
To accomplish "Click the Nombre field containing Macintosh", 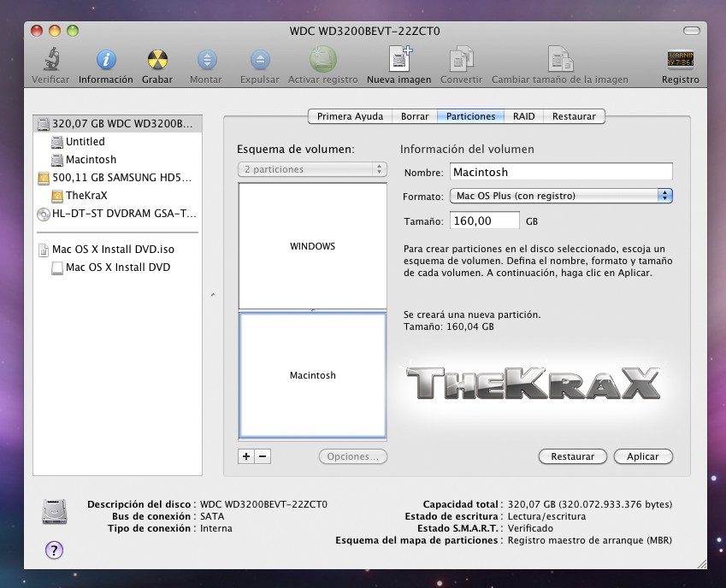I will click(561, 172).
